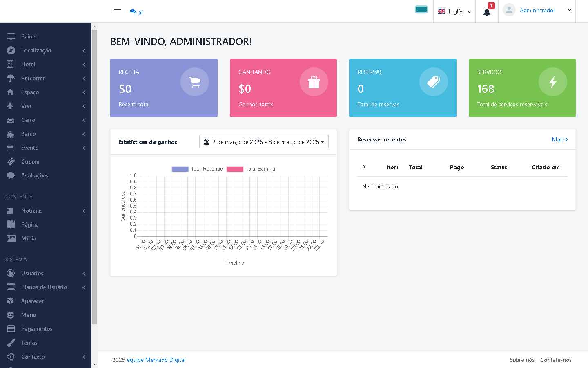This screenshot has width=588, height=368.
Task: Click the sidebar scrollbar down arrow
Action: coord(95,364)
